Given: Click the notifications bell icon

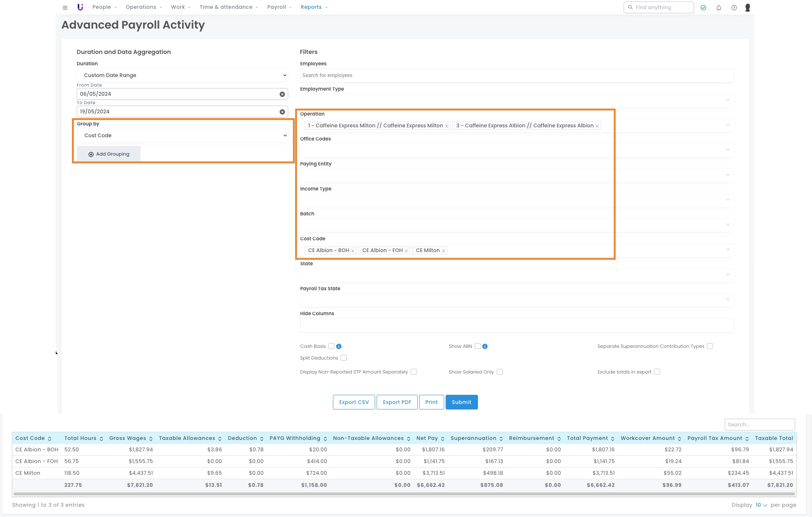Looking at the screenshot, I should point(719,7).
